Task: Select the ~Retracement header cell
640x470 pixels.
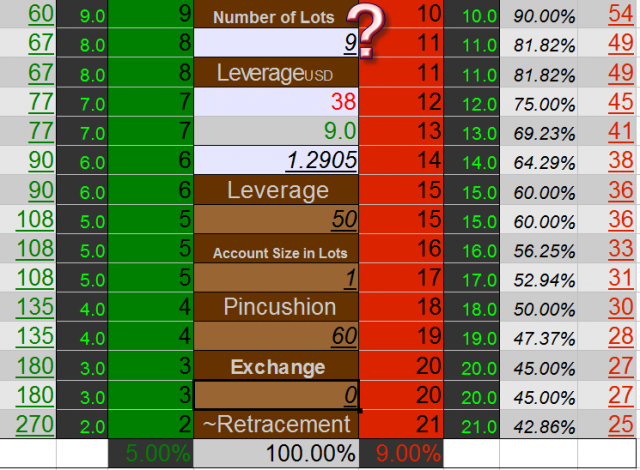Action: coord(276,424)
